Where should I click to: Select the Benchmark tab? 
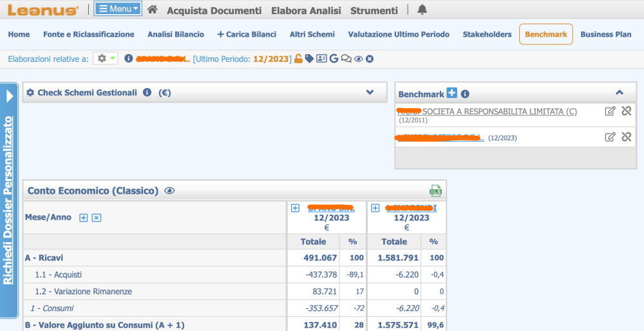click(x=546, y=34)
